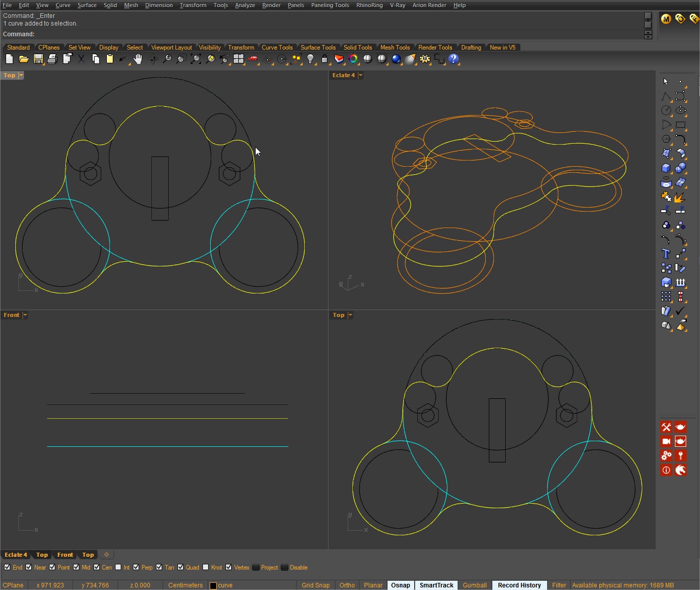Image resolution: width=700 pixels, height=590 pixels.
Task: Select the Pan hand tool
Action: [x=138, y=59]
